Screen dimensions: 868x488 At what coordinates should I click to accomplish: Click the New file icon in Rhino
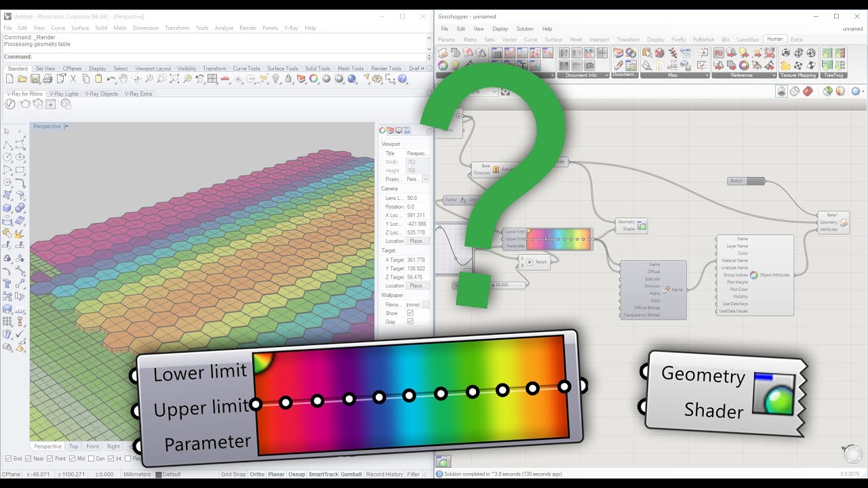10,79
